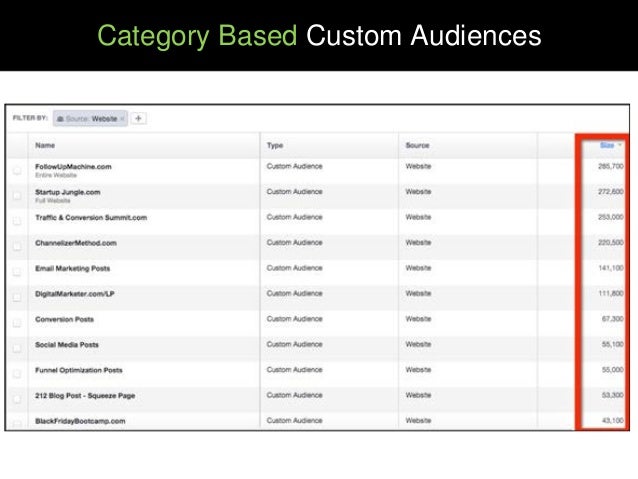The height and width of the screenshot is (479, 638).
Task: Click the Entire Website subtitle text
Action: click(56, 175)
